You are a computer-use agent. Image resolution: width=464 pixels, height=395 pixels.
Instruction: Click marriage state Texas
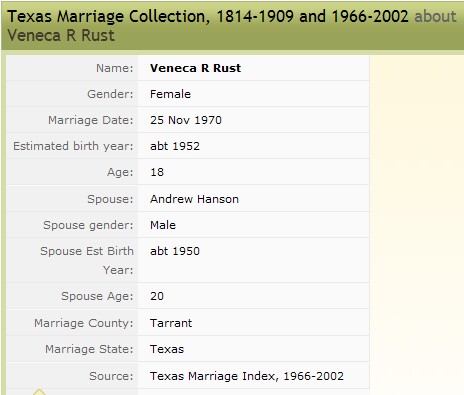click(x=167, y=349)
